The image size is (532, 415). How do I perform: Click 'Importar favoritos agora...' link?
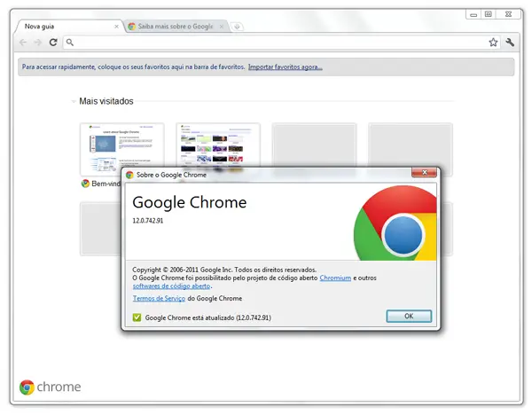pyautogui.click(x=285, y=67)
